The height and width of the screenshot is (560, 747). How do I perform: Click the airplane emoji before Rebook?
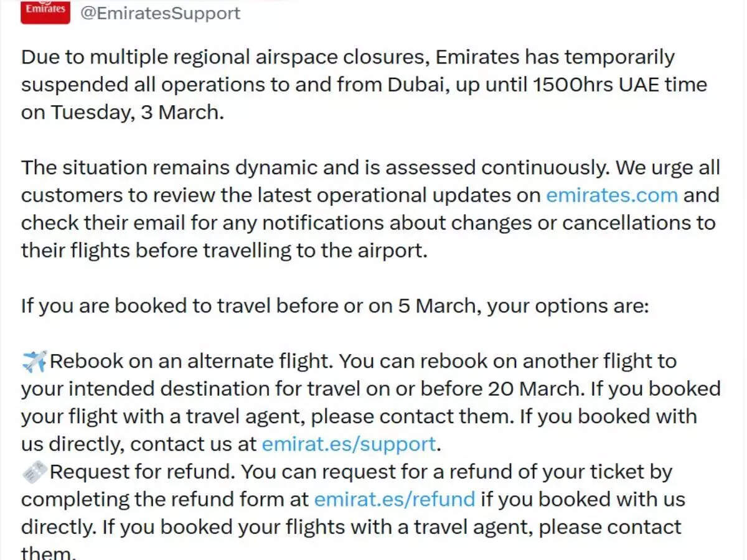[x=34, y=362]
